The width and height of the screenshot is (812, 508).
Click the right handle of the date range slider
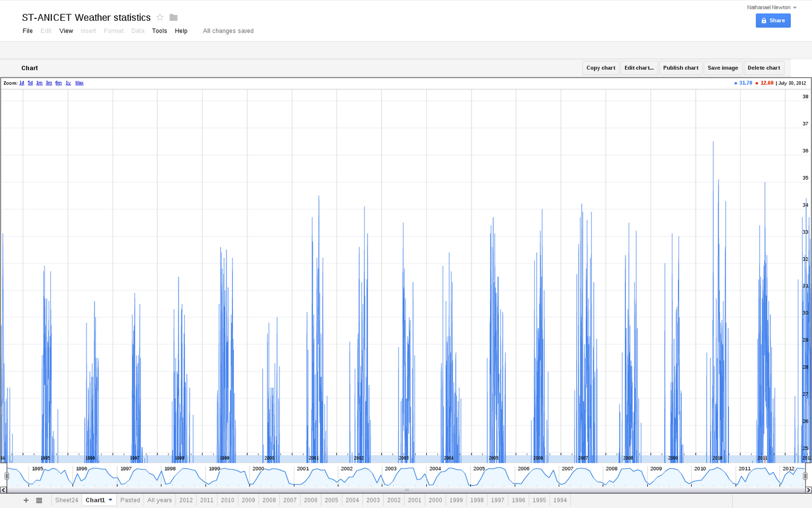coord(805,475)
